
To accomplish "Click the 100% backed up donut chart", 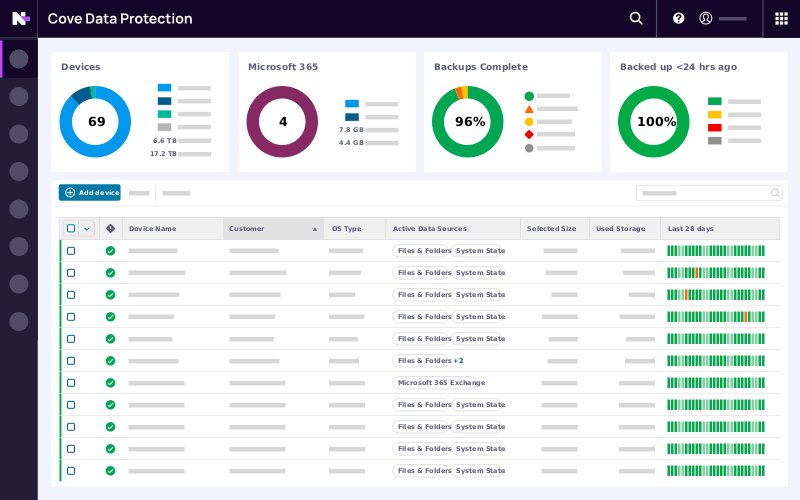I will [x=654, y=121].
